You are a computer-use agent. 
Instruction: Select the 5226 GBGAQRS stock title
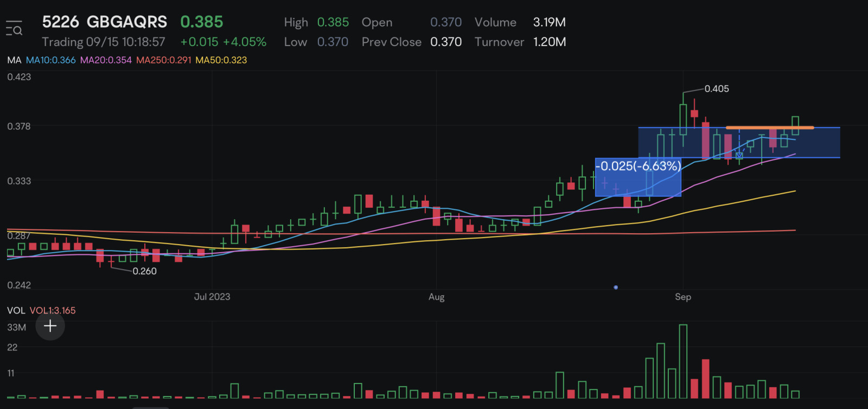pyautogui.click(x=105, y=22)
